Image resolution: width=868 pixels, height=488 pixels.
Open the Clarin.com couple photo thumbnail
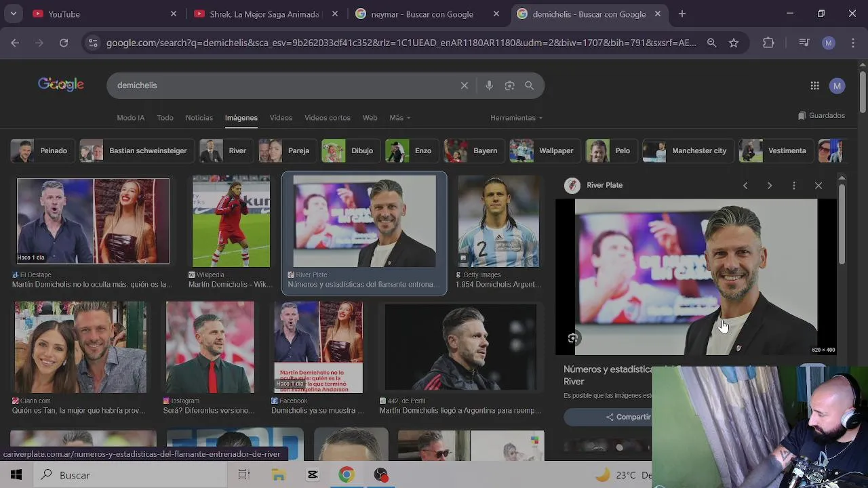81,348
